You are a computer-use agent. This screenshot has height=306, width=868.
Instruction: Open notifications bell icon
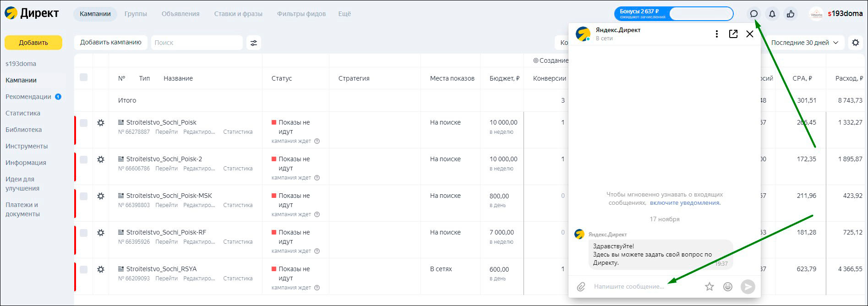772,14
